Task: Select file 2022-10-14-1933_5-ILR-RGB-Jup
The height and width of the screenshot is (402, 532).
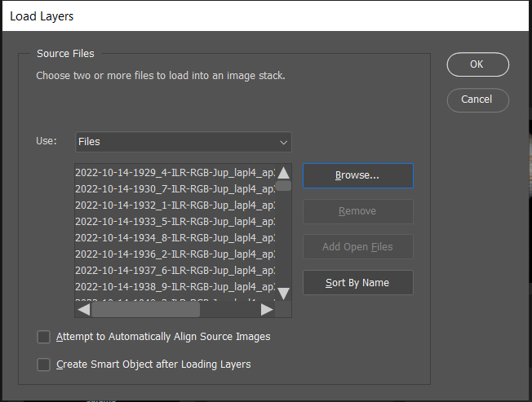Action: click(175, 222)
